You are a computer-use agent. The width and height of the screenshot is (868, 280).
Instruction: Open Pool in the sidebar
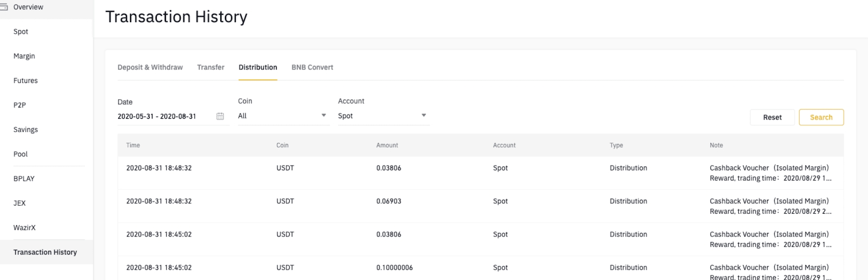[21, 154]
